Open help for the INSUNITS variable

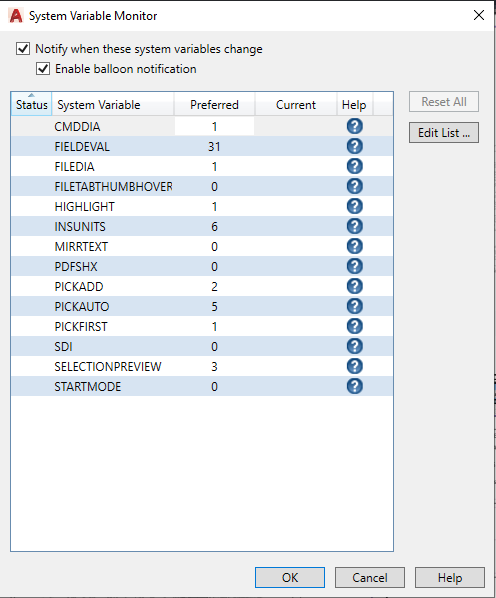[355, 226]
